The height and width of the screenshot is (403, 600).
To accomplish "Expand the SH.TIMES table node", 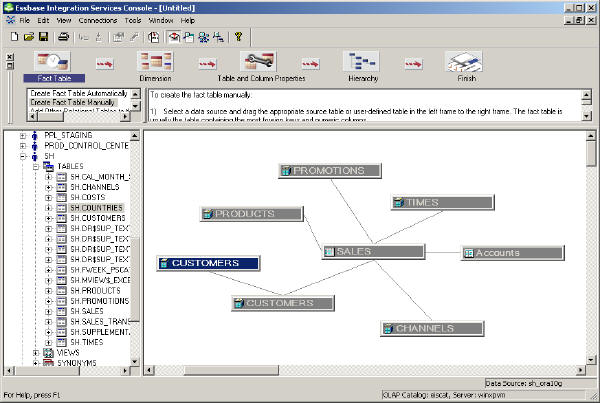I will (48, 342).
